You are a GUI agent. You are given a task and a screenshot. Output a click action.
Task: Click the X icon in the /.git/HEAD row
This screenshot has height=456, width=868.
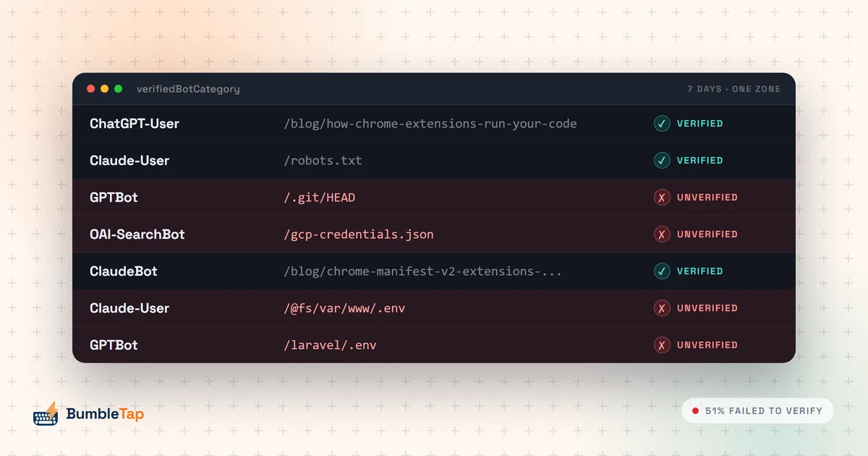662,198
